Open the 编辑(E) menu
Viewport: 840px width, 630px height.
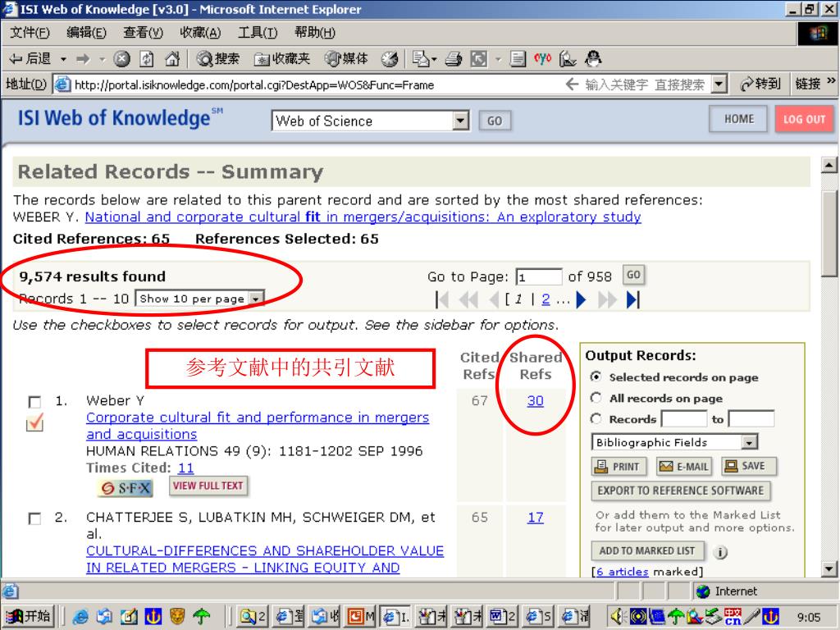86,33
